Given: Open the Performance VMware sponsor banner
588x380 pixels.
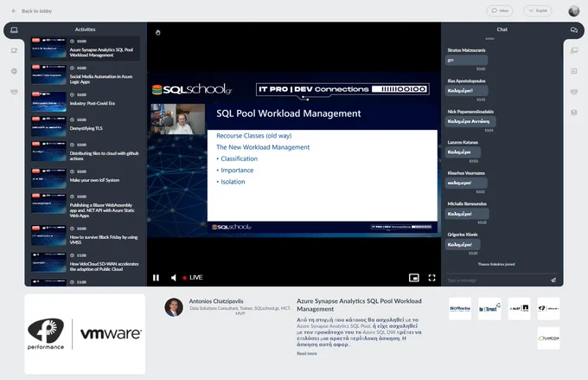Looking at the screenshot, I should 85,334.
